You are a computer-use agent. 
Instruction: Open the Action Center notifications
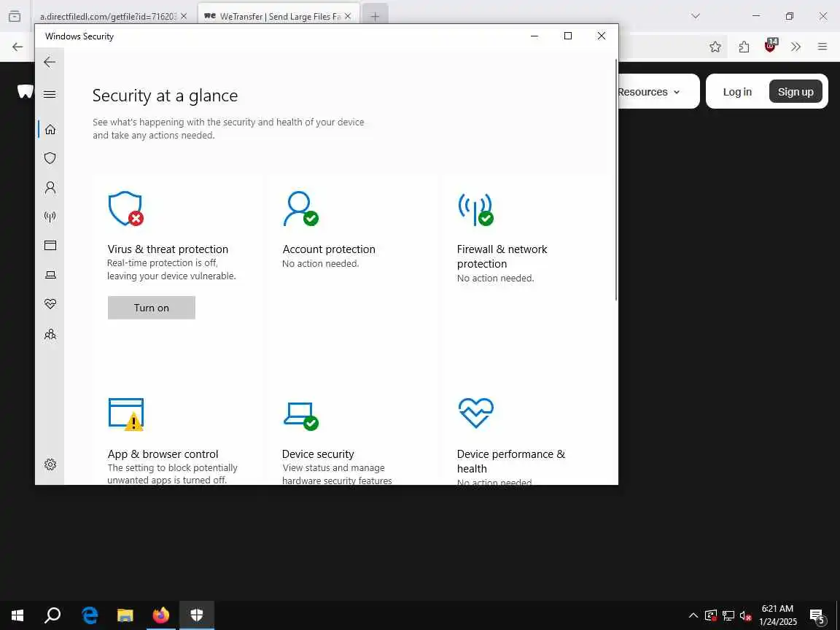[817, 615]
